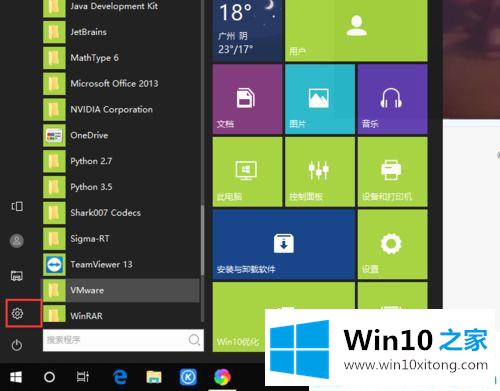Launch Microsoft Edge from taskbar
This screenshot has width=500, height=391.
(120, 377)
